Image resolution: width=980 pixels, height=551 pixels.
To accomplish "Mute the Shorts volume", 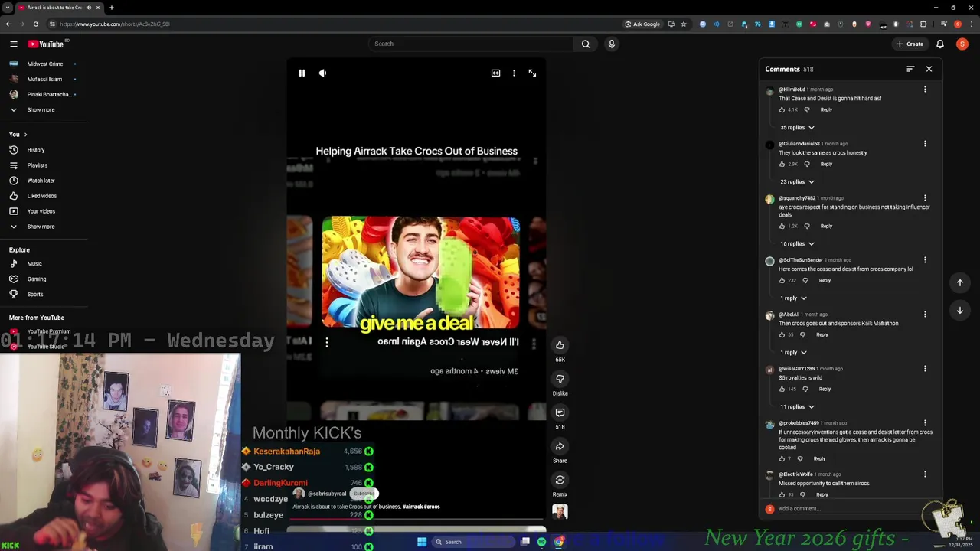I will point(322,73).
